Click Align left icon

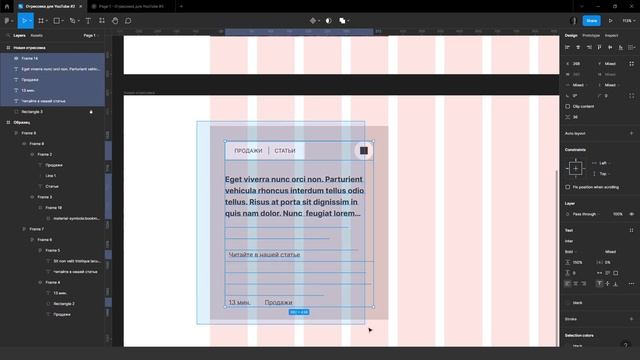point(567,48)
